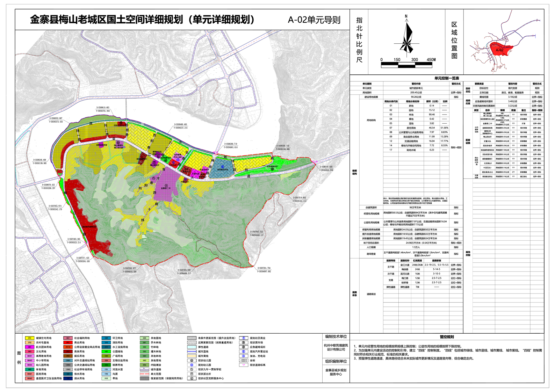The image size is (555, 392).
Task: Click the 弹性道路 legend sample
Action: click(192, 347)
